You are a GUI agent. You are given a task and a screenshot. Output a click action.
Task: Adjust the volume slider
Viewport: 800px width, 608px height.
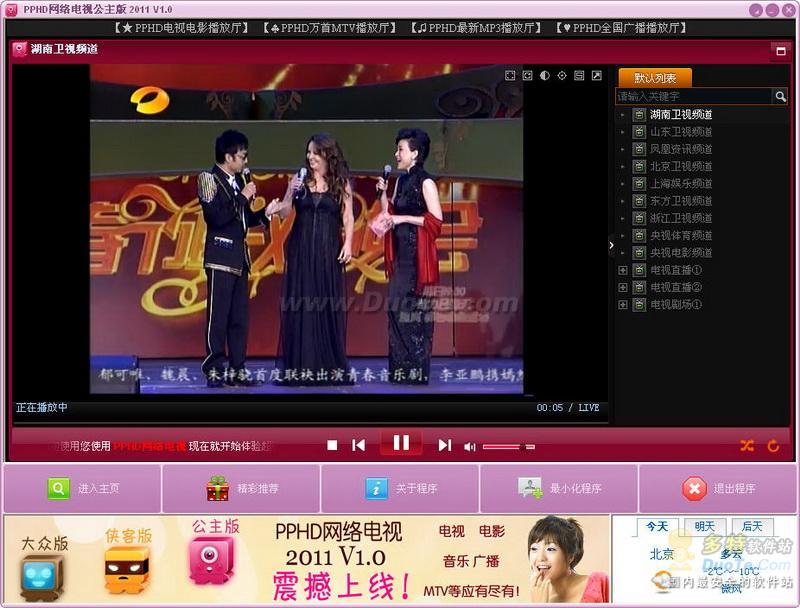pos(509,447)
